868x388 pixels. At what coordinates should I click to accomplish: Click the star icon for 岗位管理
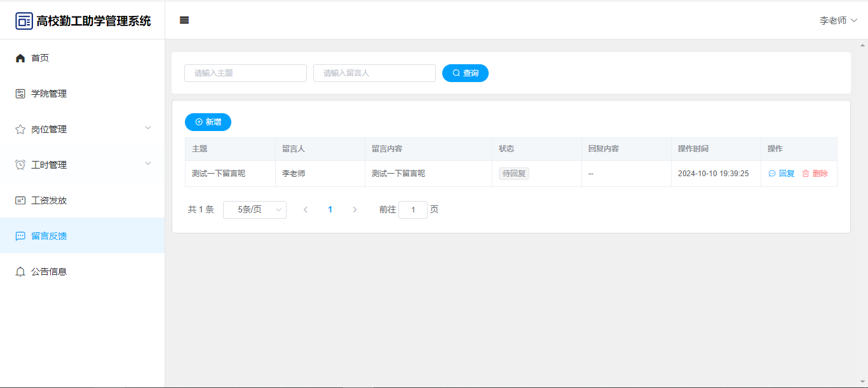coord(20,129)
